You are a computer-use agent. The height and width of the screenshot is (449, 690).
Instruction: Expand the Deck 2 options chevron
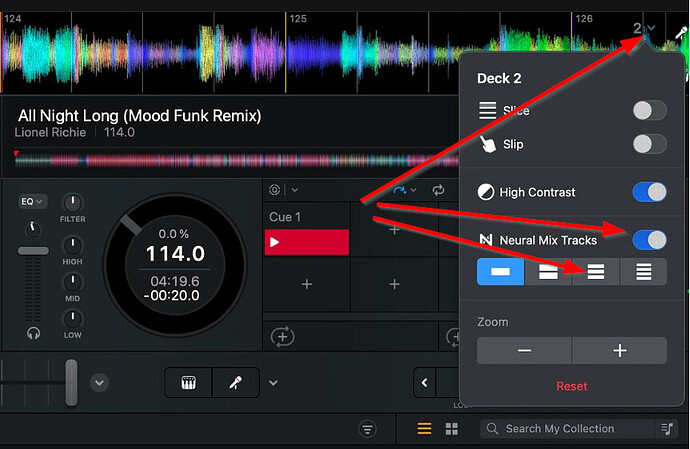coord(652,28)
